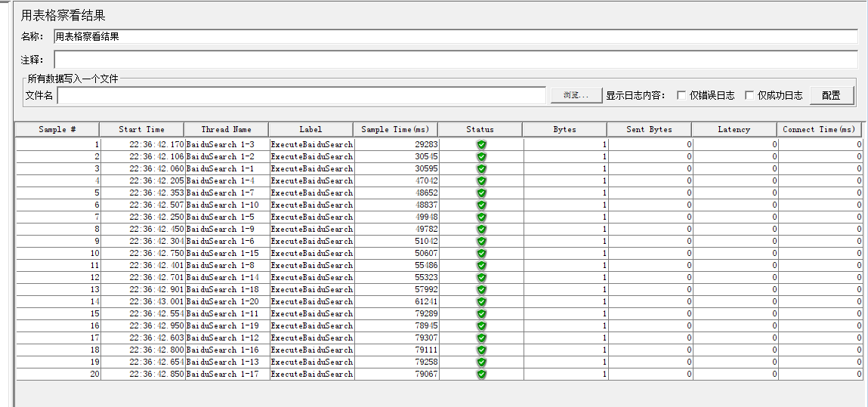The height and width of the screenshot is (407, 868).
Task: Select the cell with sample time 55486
Action: (x=397, y=266)
